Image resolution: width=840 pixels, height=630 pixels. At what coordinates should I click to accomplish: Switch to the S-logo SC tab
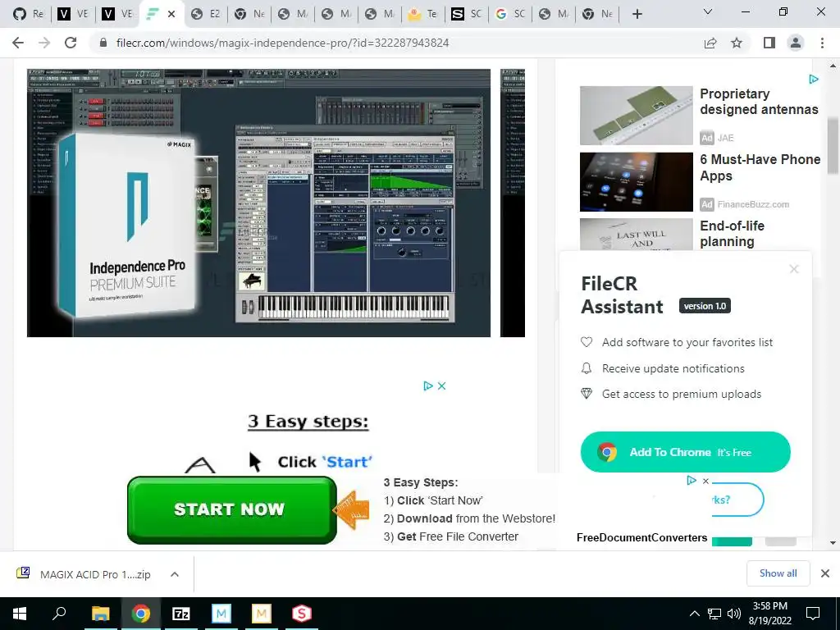point(466,14)
